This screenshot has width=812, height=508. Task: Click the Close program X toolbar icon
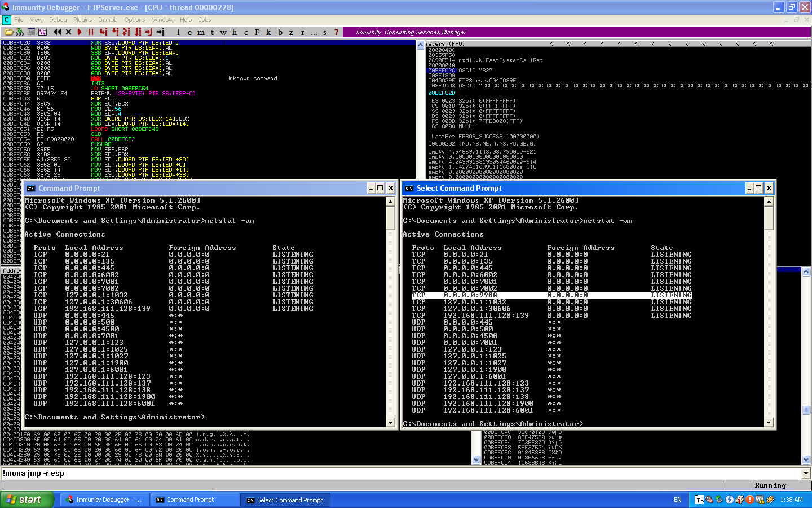coord(68,32)
